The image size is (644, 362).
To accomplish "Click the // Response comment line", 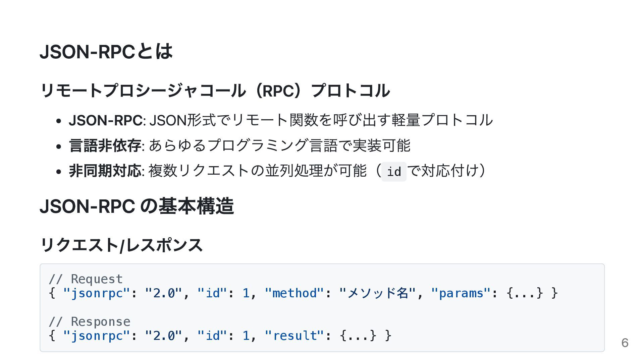I will point(90,321).
